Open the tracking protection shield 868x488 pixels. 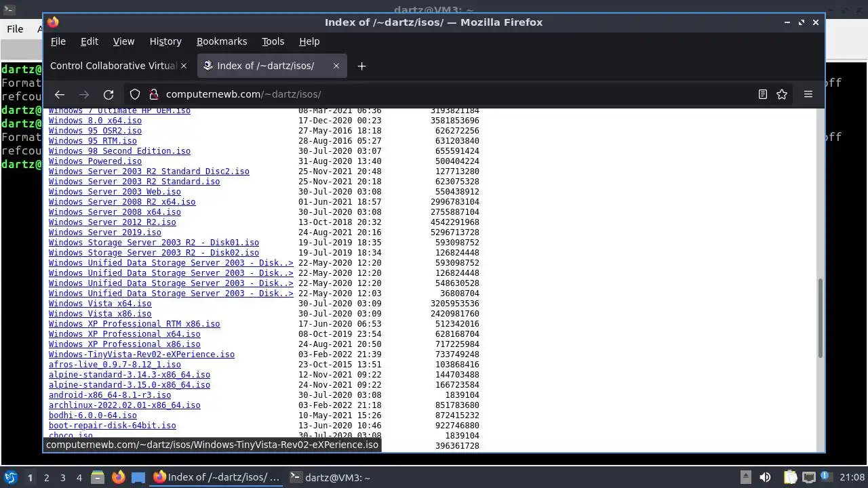(135, 94)
